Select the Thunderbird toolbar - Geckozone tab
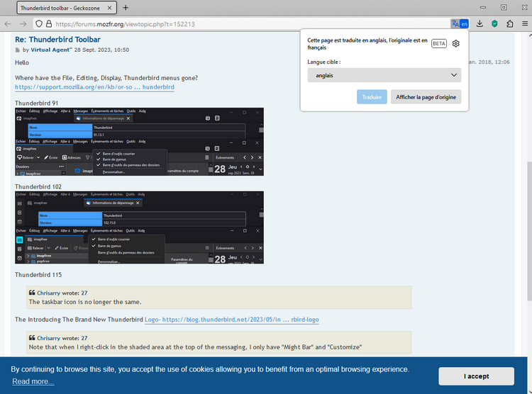532x394 pixels. point(67,8)
